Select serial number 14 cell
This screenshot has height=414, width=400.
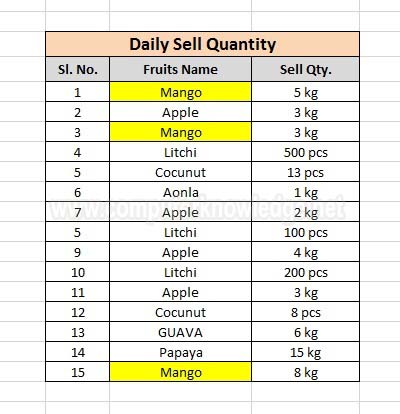point(78,352)
